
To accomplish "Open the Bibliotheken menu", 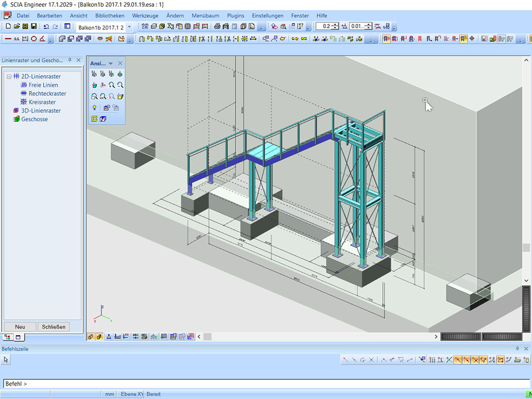I will [x=110, y=16].
